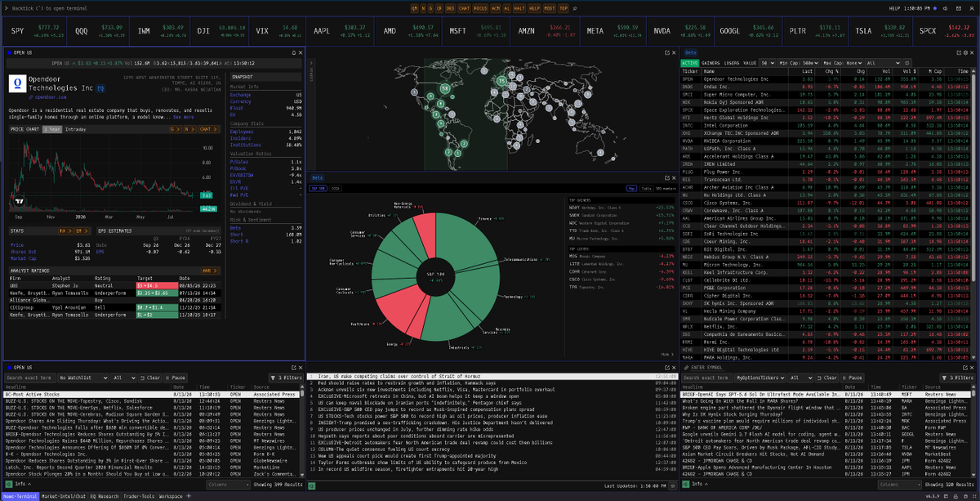Click the TOP toolbar button
980x501 pixels.
tap(563, 8)
